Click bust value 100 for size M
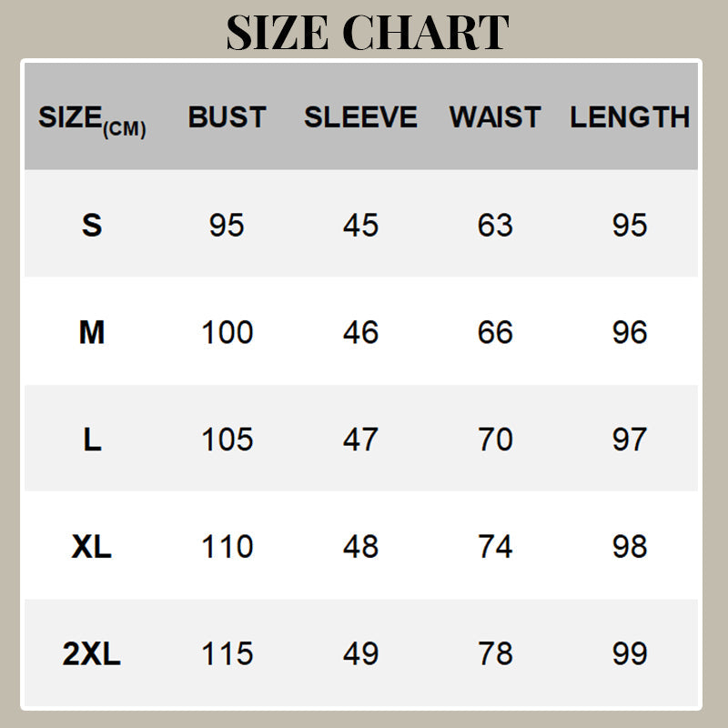Image resolution: width=728 pixels, height=728 pixels. click(x=227, y=332)
